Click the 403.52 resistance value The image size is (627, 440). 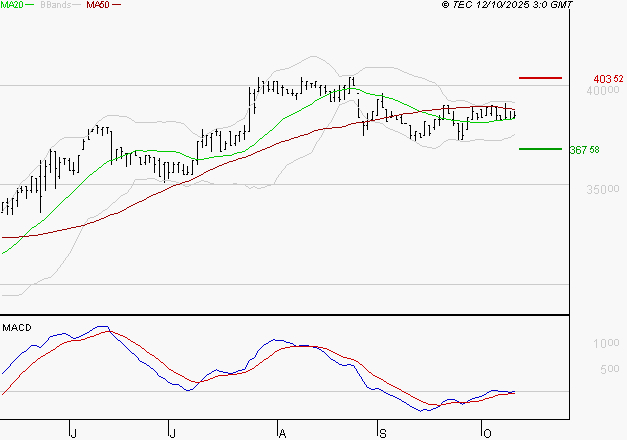pyautogui.click(x=608, y=79)
